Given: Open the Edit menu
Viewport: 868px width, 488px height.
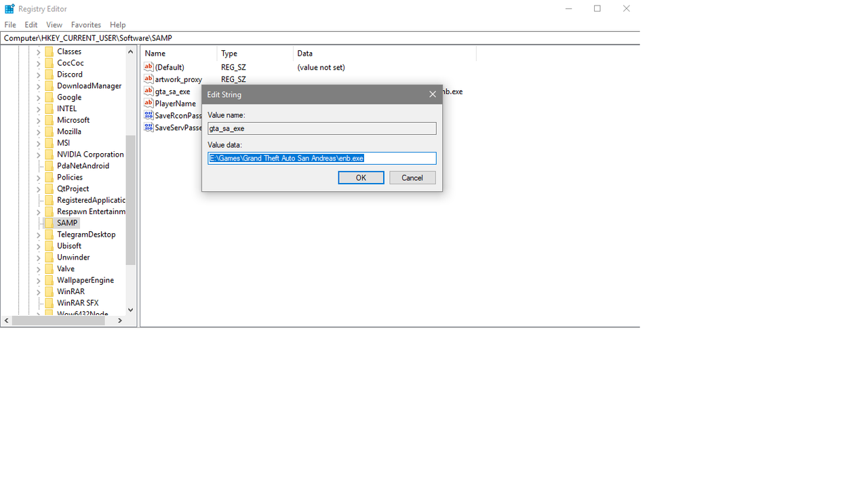Looking at the screenshot, I should click(x=31, y=24).
